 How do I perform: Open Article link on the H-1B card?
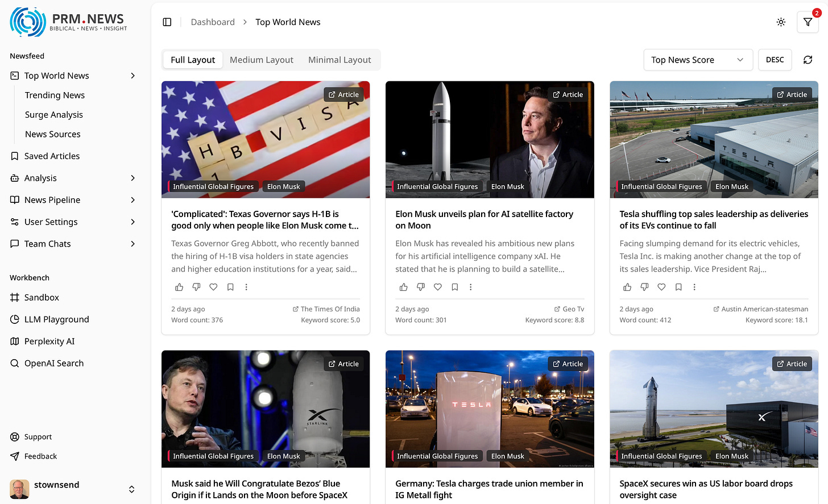tap(343, 94)
